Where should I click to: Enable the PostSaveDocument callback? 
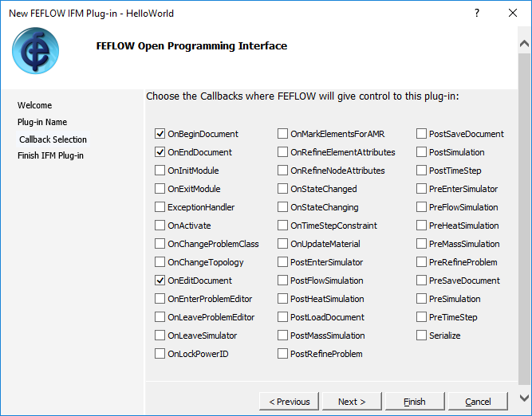421,134
